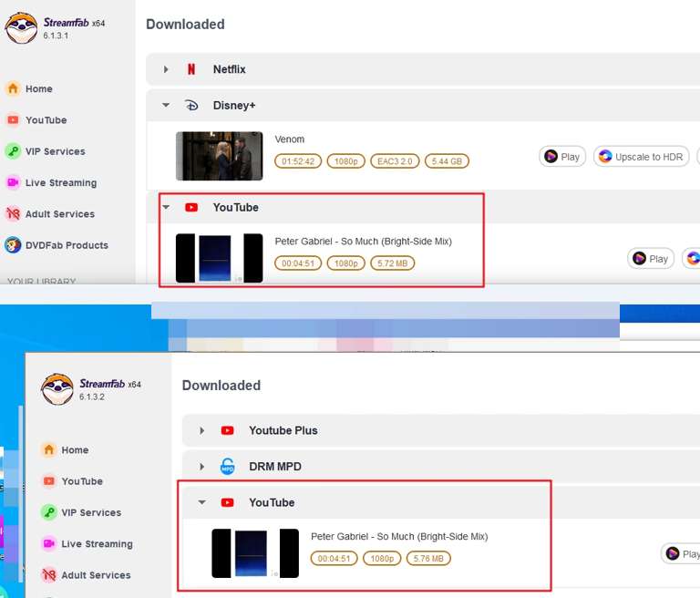Click Venom EAC3 2.0 audio tag

(x=395, y=161)
